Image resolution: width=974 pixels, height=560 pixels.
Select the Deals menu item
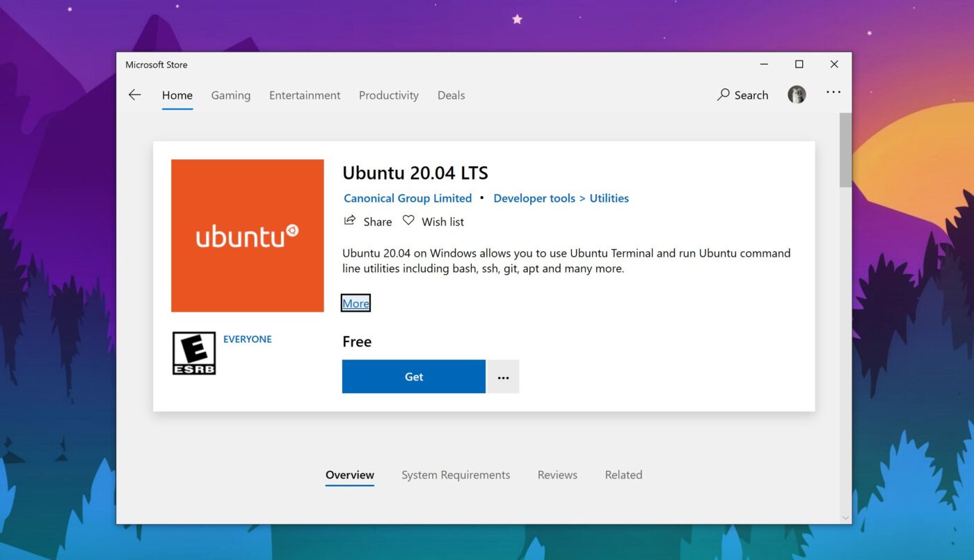pos(451,95)
